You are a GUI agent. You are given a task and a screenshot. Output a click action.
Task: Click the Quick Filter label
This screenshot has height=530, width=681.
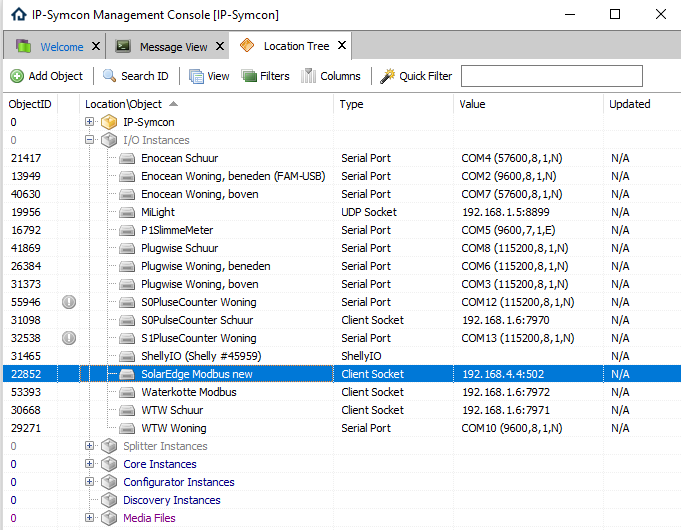click(x=426, y=76)
